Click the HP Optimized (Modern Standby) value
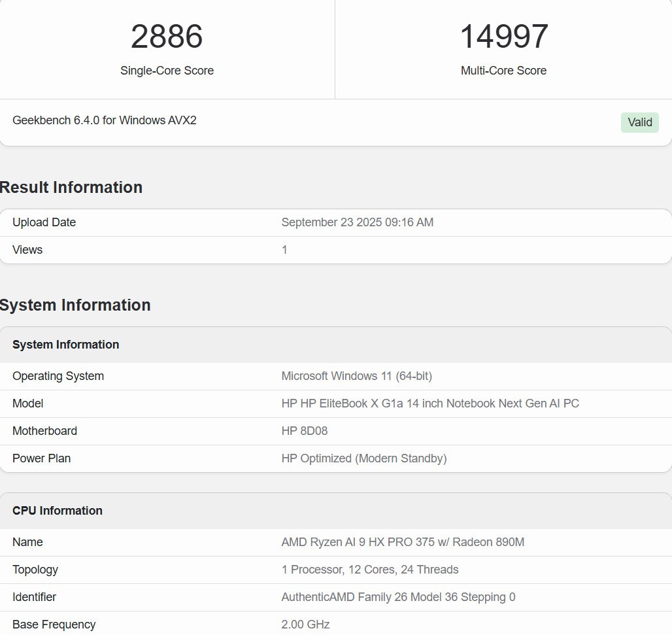The image size is (672, 635). pos(364,458)
